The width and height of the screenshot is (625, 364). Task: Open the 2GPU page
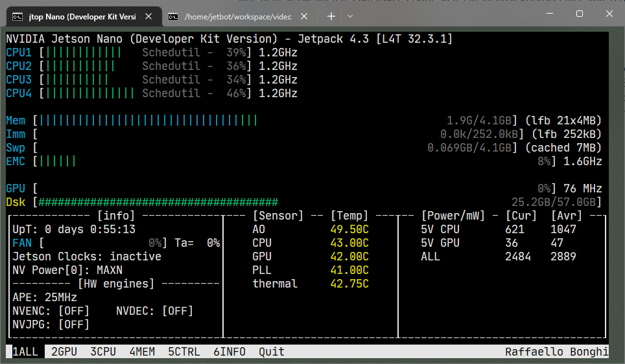click(x=64, y=352)
